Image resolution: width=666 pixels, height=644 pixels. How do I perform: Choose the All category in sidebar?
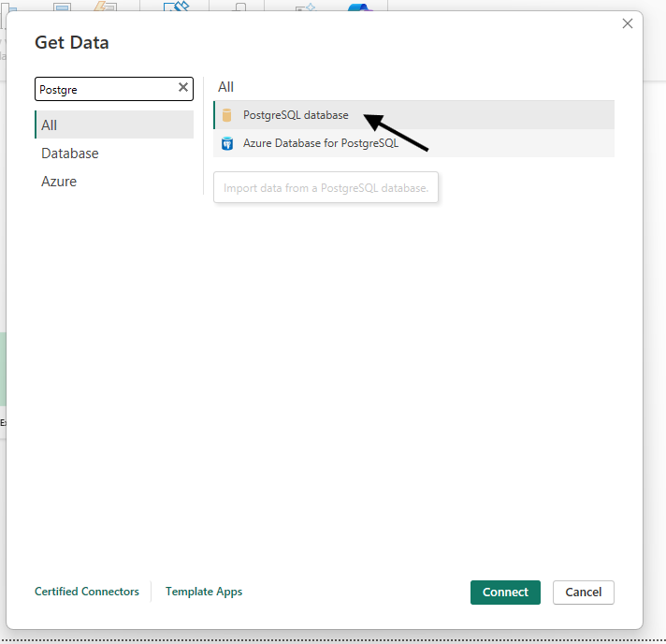click(114, 125)
